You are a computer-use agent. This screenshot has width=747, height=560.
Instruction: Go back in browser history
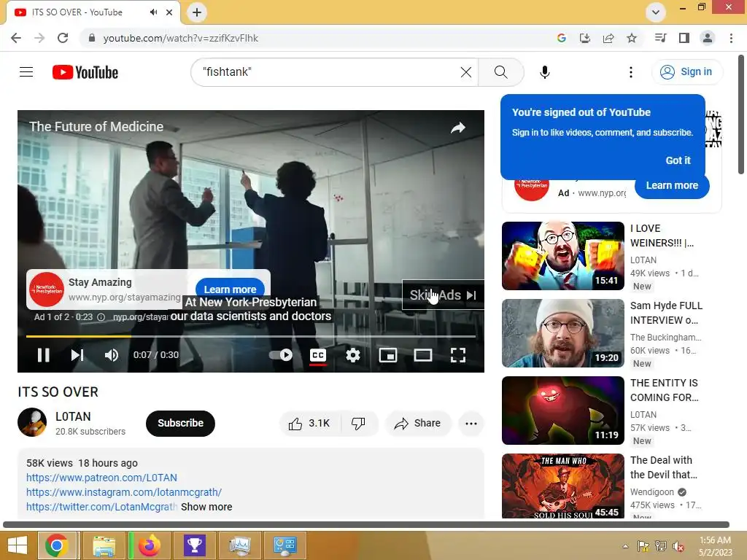[x=16, y=38]
